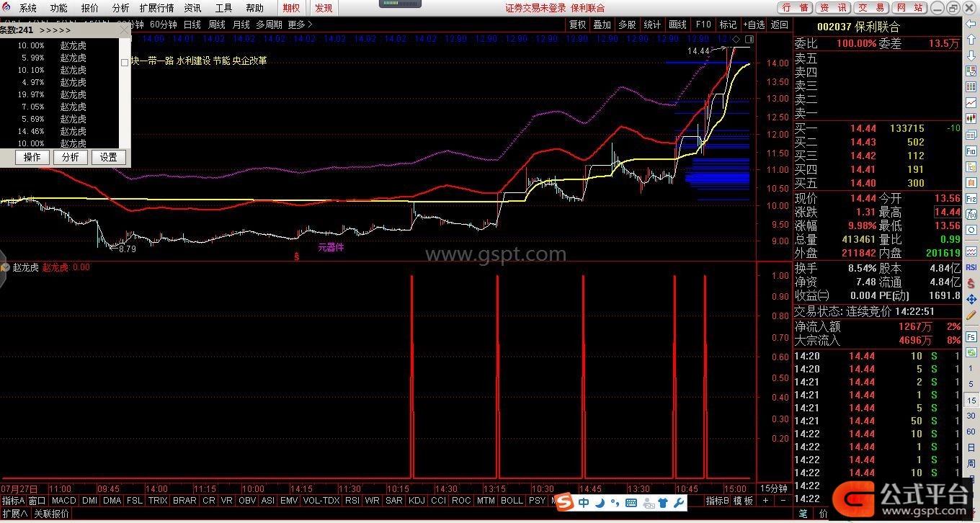This screenshot has height=523, width=980.
Task: Open the 分析 menu
Action: pyautogui.click(x=121, y=8)
